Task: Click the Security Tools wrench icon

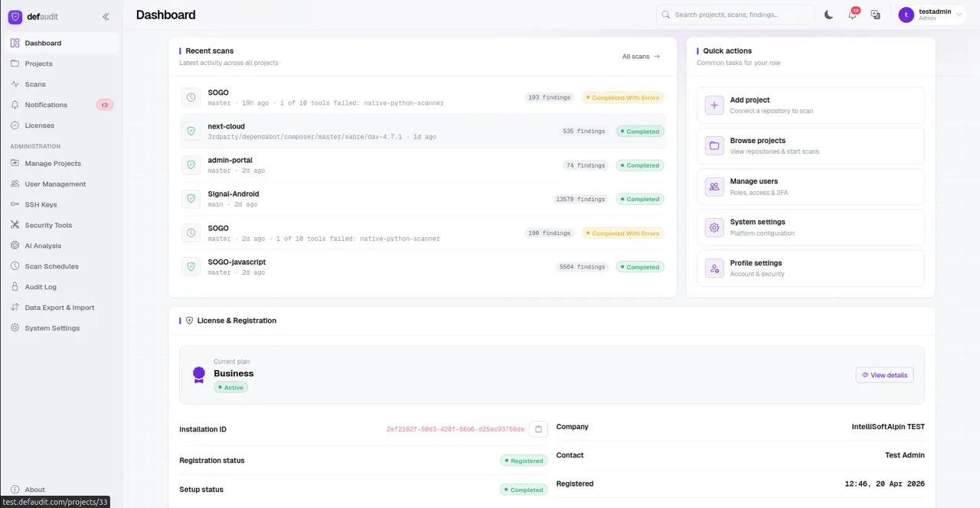Action: 15,225
